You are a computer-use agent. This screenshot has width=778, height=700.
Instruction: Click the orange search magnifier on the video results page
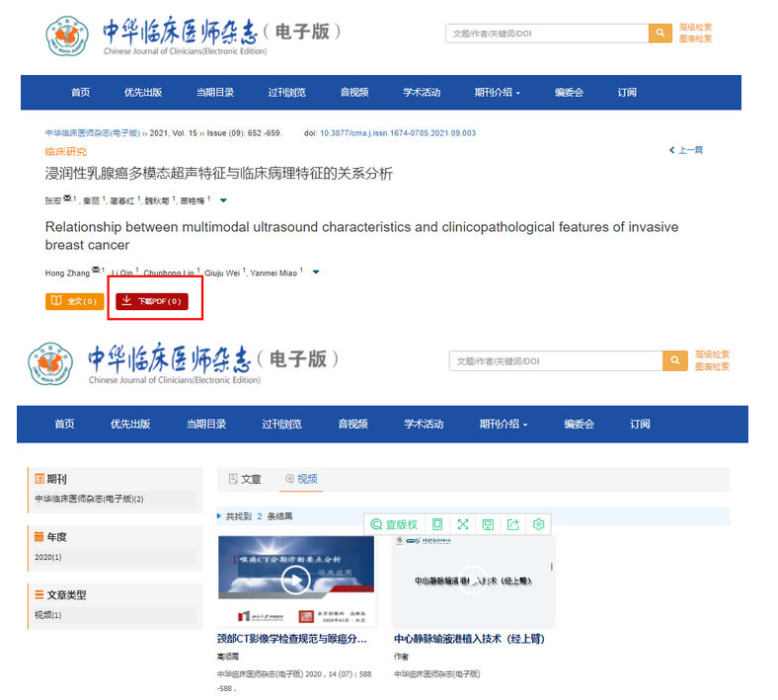coord(674,360)
